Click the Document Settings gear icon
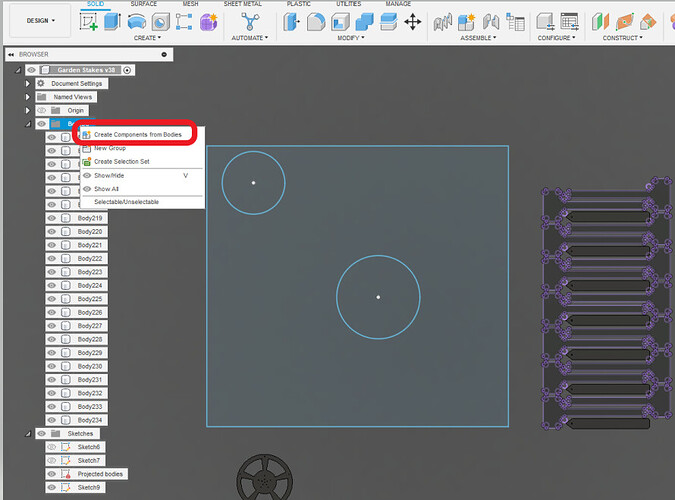The height and width of the screenshot is (500, 675). point(41,83)
